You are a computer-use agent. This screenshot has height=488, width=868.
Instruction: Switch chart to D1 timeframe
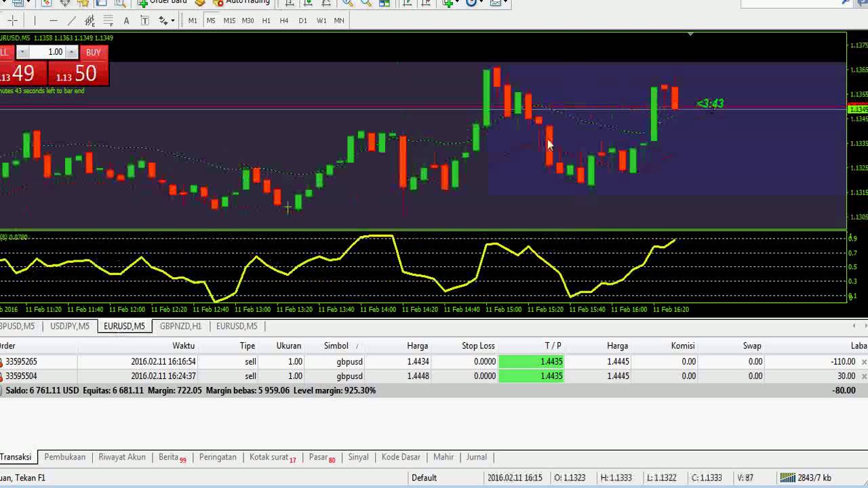(302, 21)
